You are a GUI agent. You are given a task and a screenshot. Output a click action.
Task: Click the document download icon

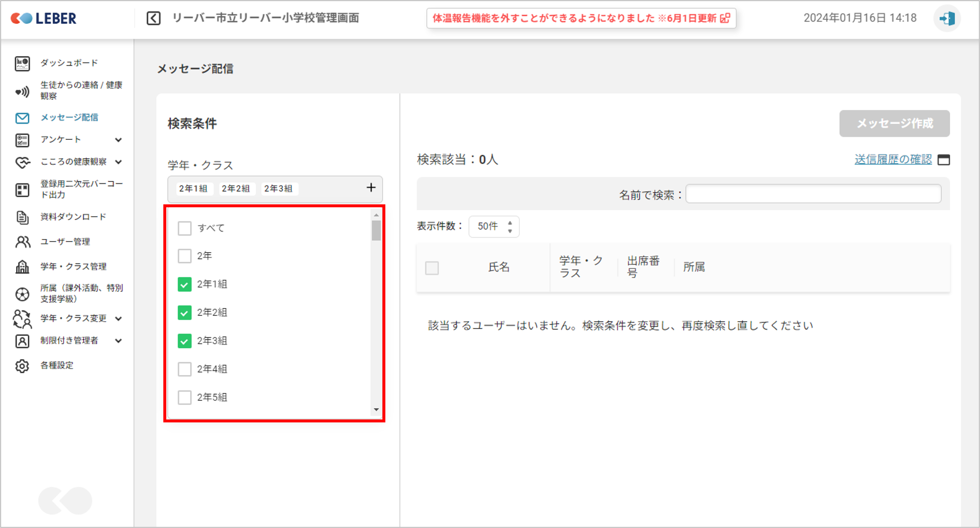(22, 217)
